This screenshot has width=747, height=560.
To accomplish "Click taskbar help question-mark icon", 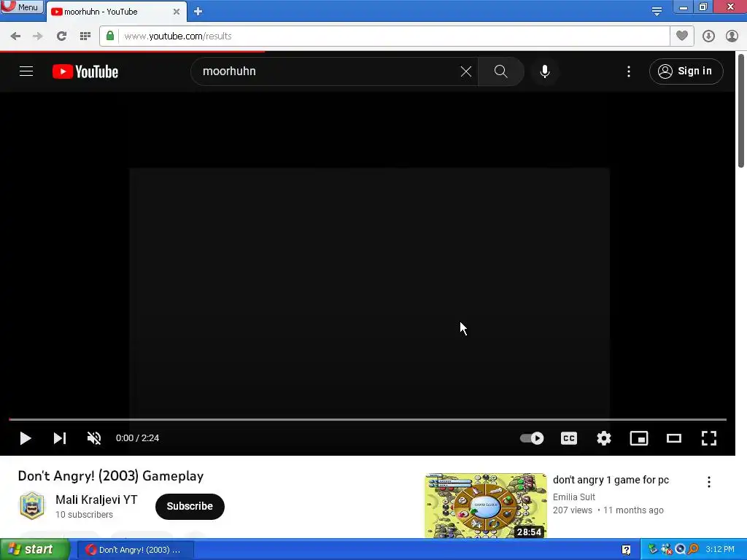I will [x=626, y=550].
